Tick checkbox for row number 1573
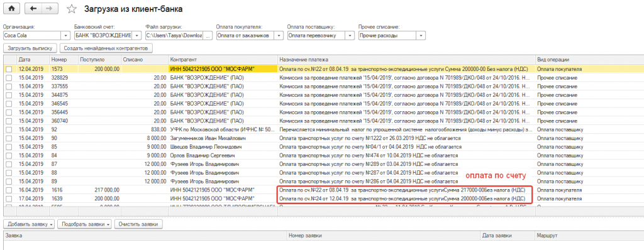This screenshot has width=644, height=250. click(x=9, y=69)
